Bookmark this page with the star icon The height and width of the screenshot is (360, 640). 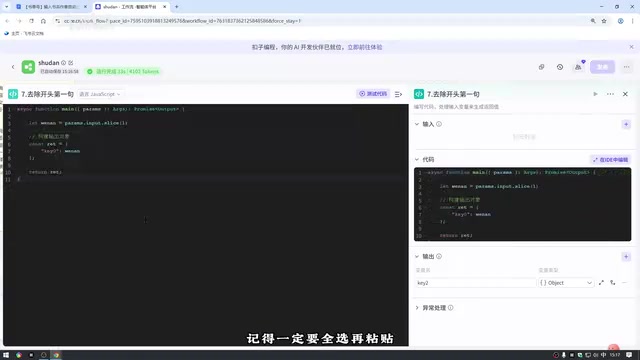click(x=604, y=21)
